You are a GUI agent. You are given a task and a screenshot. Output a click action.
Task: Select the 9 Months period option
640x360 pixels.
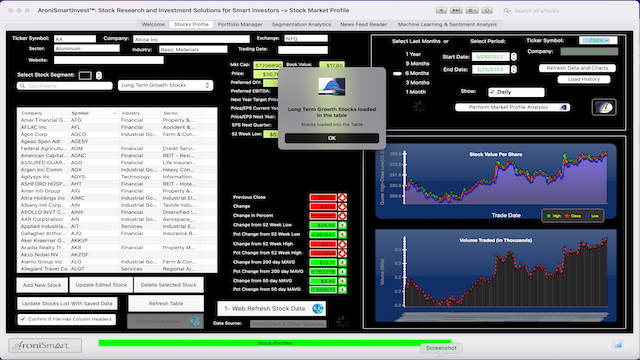coord(417,64)
